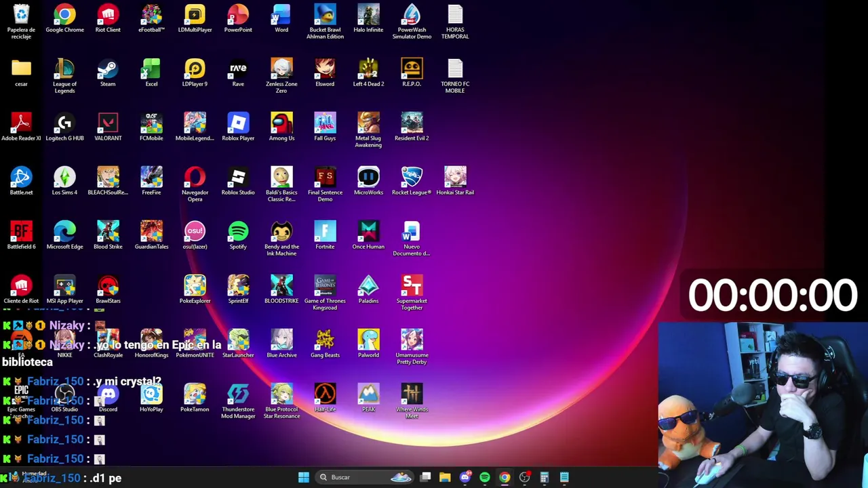Open the TORNEO FC MOBILE text file

(455, 76)
